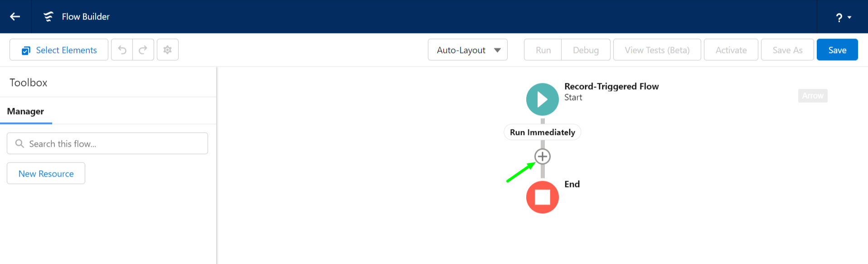
Task: Switch to the Manager tab
Action: pyautogui.click(x=26, y=111)
